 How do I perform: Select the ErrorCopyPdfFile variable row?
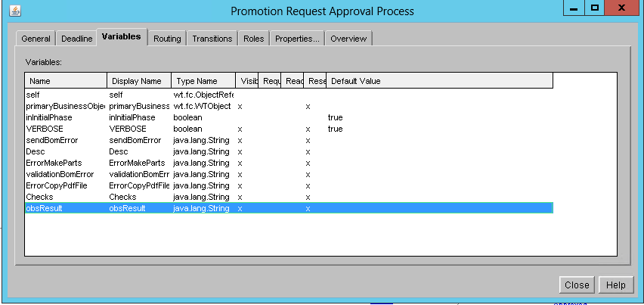(289, 185)
